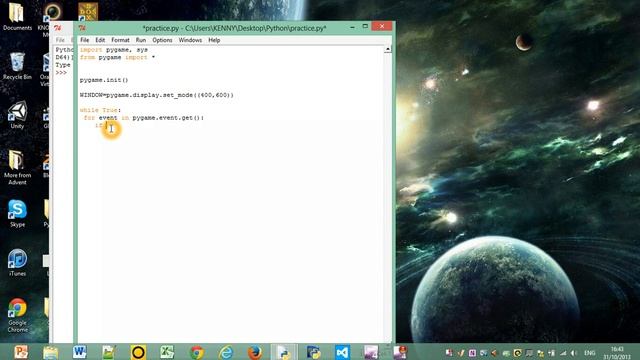This screenshot has width=640, height=360.
Task: Open PowerPoint from the taskbar
Action: [x=21, y=352]
